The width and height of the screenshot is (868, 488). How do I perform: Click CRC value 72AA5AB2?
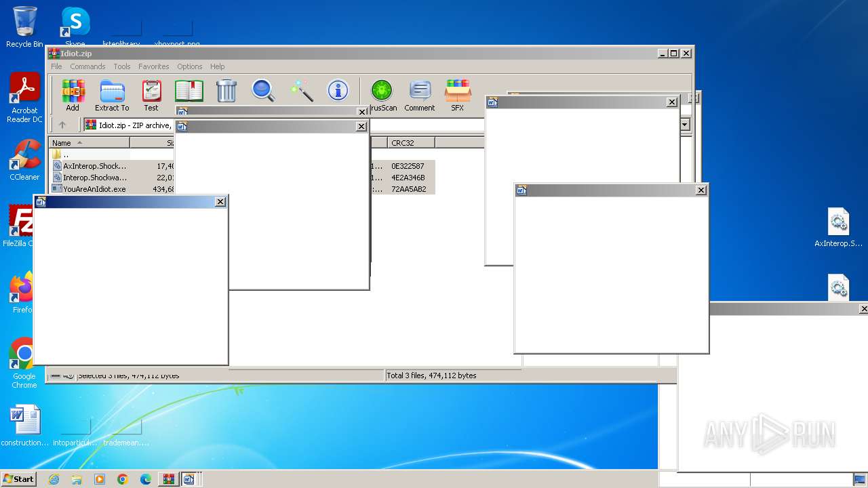coord(408,189)
